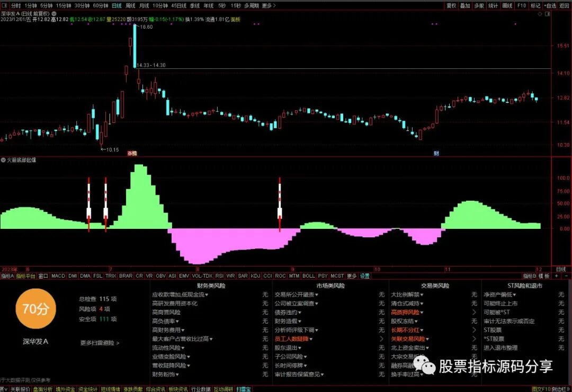Switch to the 60分钟 period
The height and width of the screenshot is (392, 572).
[100, 6]
